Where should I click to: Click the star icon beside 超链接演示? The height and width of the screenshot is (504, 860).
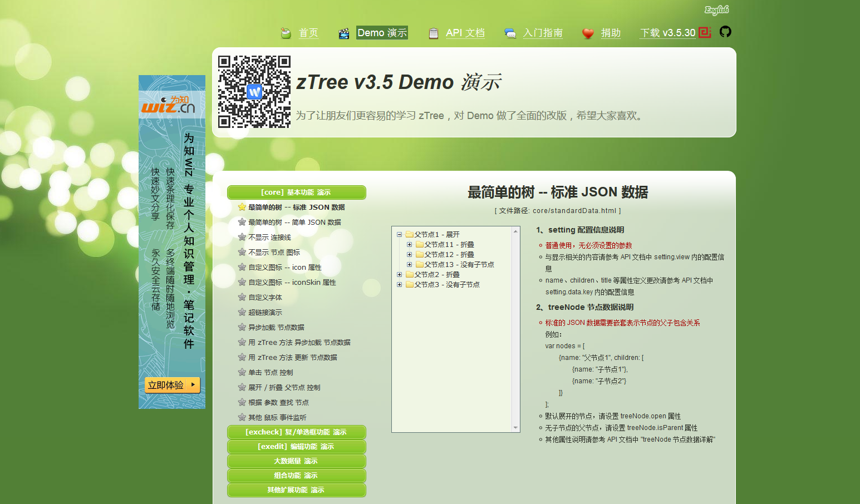(242, 312)
